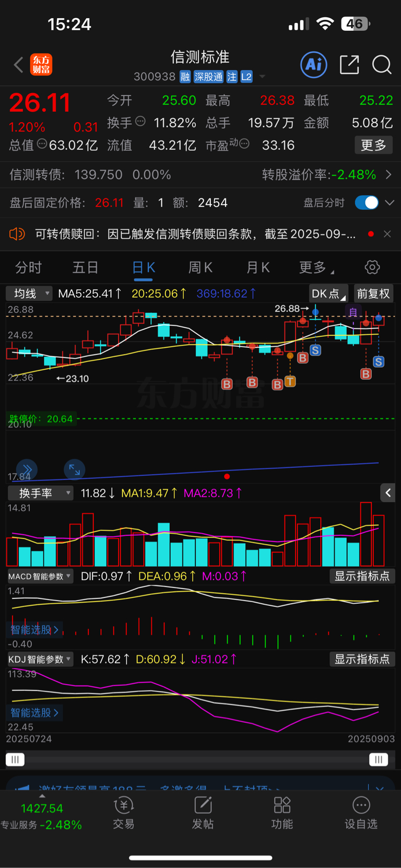Tap the share export icon

coord(349,65)
